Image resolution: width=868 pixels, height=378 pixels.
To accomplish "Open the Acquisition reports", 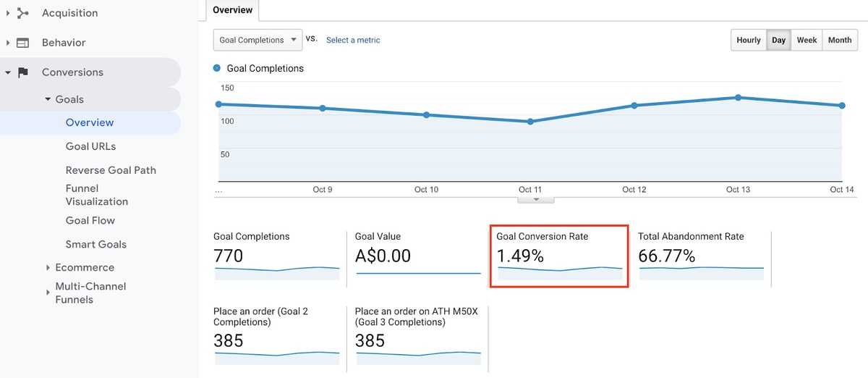I will (x=69, y=13).
